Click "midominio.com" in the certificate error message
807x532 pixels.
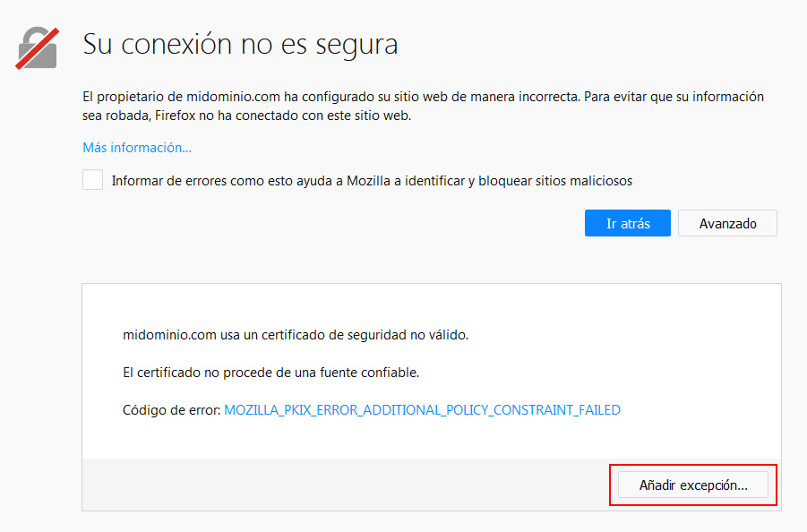(168, 335)
